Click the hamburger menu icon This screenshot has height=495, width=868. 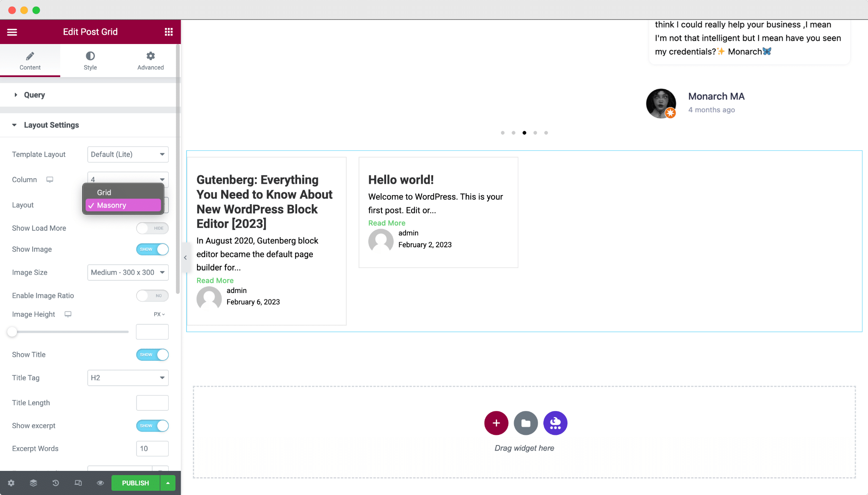pyautogui.click(x=12, y=32)
